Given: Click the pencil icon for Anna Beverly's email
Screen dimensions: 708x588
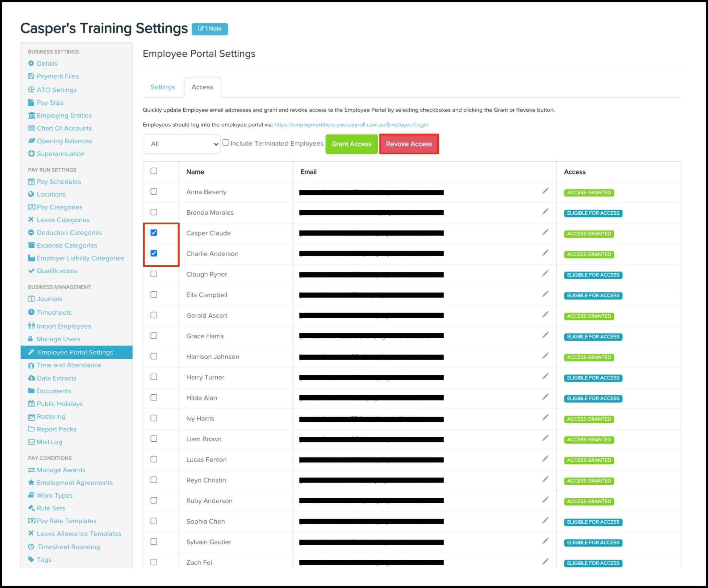Looking at the screenshot, I should click(545, 191).
